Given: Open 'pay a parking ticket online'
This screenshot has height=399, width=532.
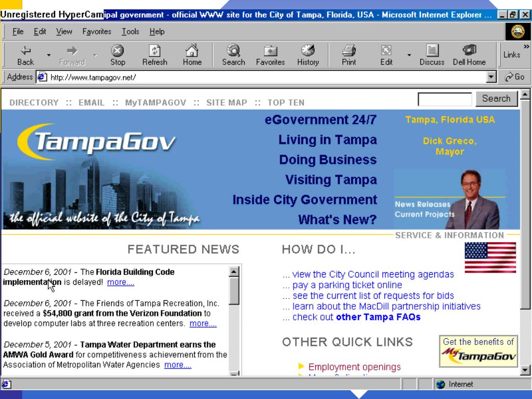Looking at the screenshot, I should point(347,285).
